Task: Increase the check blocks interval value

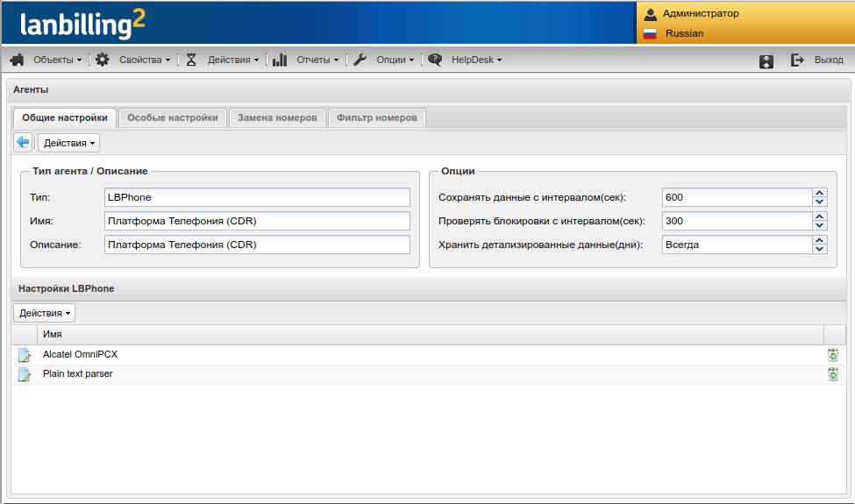Action: (820, 217)
